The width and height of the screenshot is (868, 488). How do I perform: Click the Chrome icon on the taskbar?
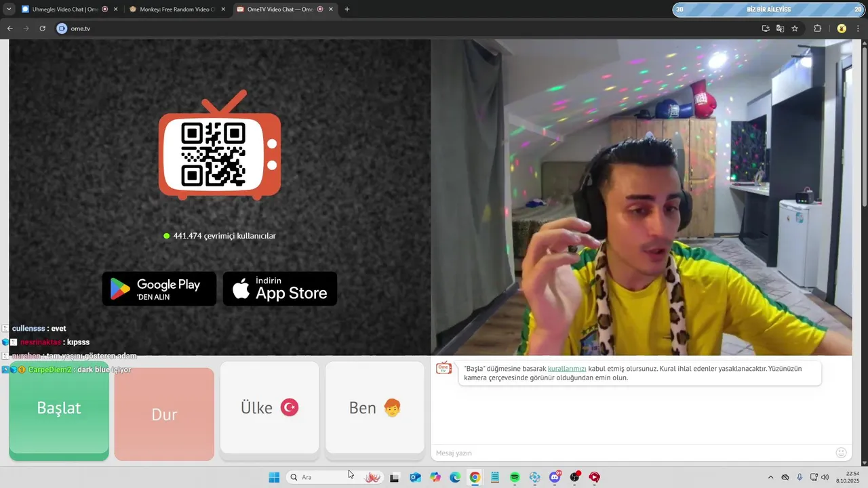click(475, 477)
